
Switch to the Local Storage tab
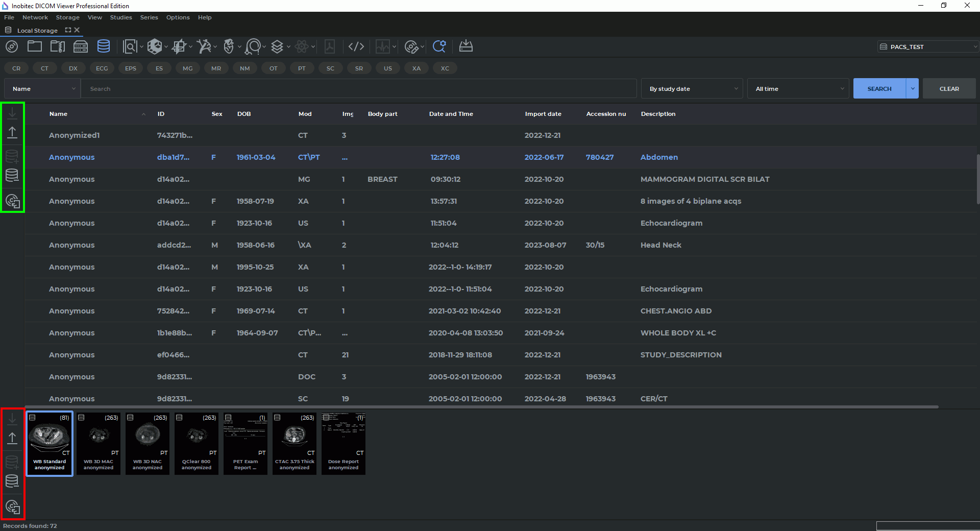pyautogui.click(x=37, y=31)
